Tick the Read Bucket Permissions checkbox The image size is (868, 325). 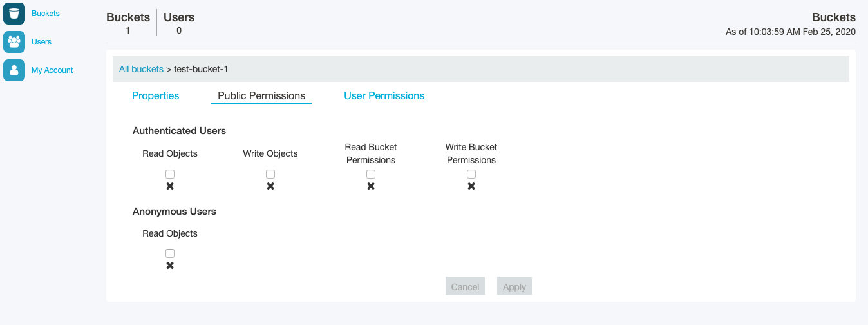tap(371, 174)
